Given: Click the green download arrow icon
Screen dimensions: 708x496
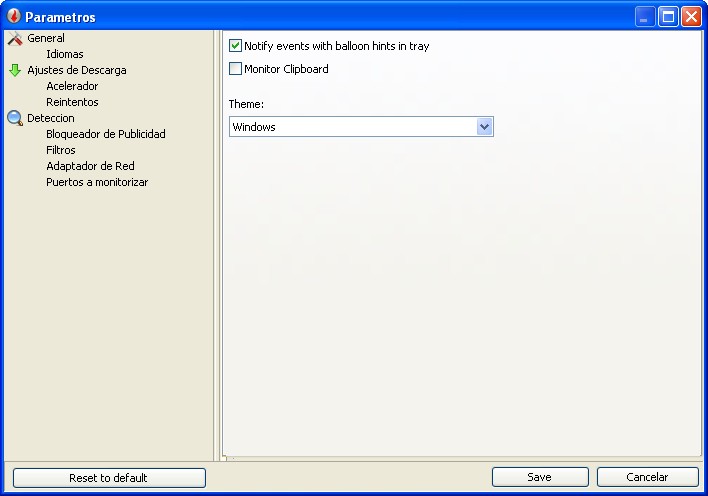Looking at the screenshot, I should (15, 70).
